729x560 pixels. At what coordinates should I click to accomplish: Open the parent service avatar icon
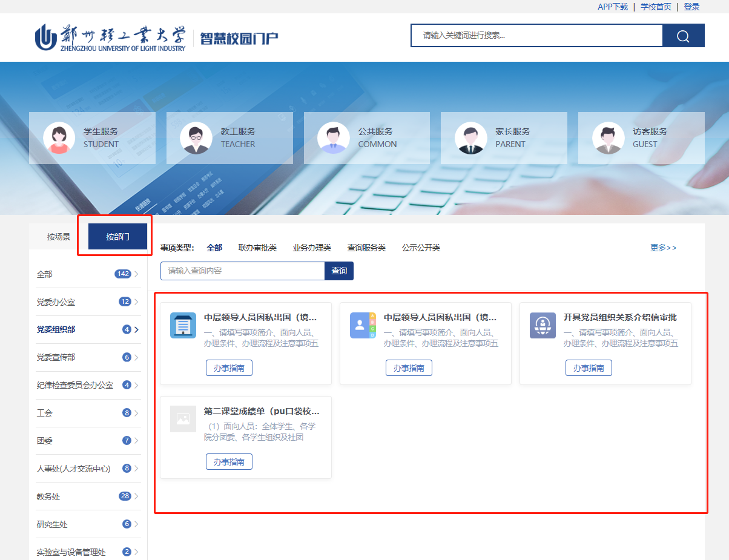click(470, 138)
